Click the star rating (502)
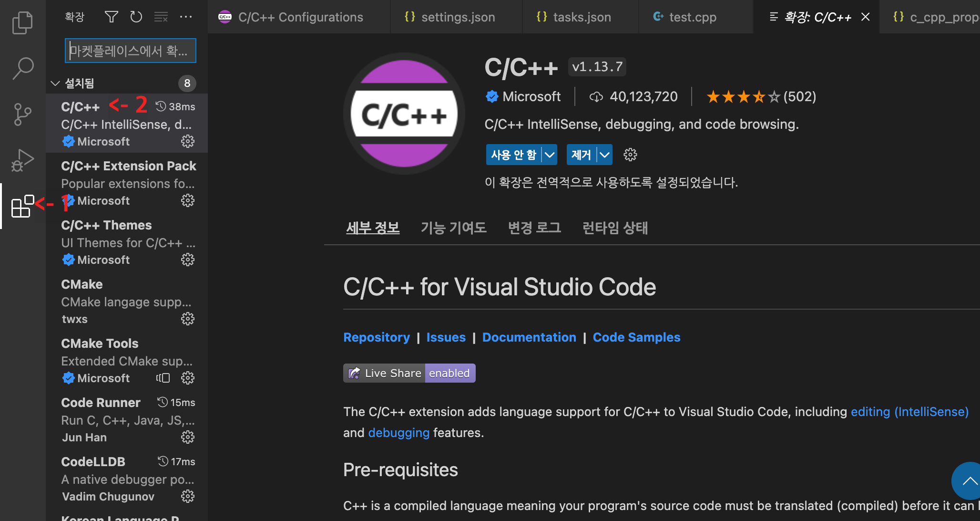This screenshot has width=980, height=521. pos(761,97)
